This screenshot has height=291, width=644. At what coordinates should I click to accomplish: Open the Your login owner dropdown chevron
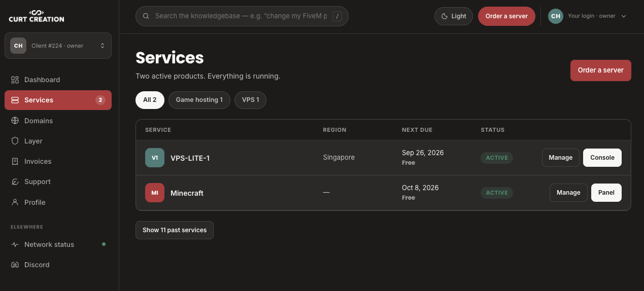624,16
